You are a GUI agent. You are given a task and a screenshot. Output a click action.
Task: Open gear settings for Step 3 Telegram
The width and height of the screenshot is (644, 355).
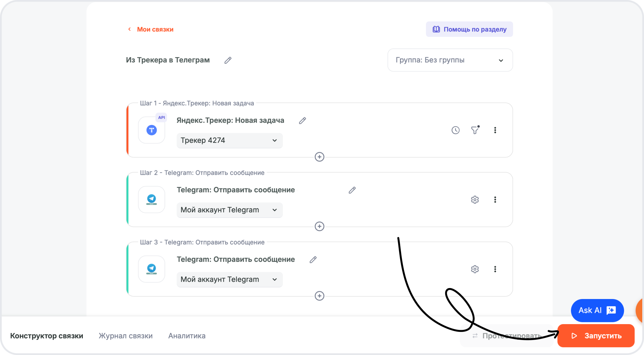[x=475, y=269]
